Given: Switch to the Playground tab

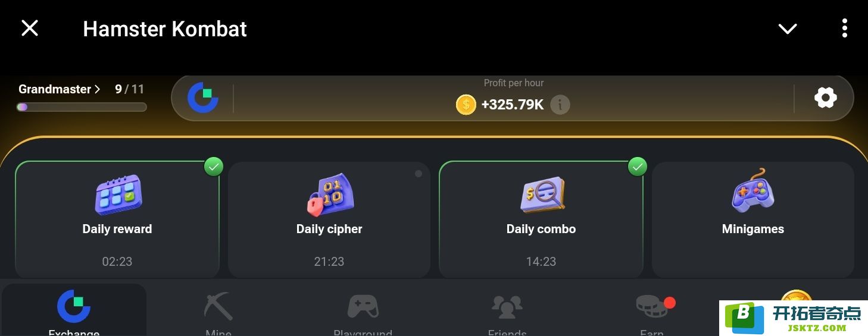Looking at the screenshot, I should (363, 313).
